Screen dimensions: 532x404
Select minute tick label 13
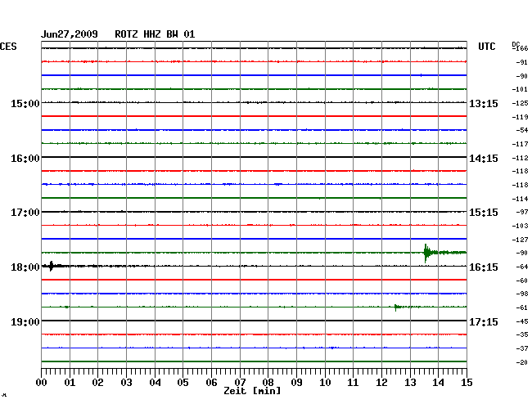(410, 382)
